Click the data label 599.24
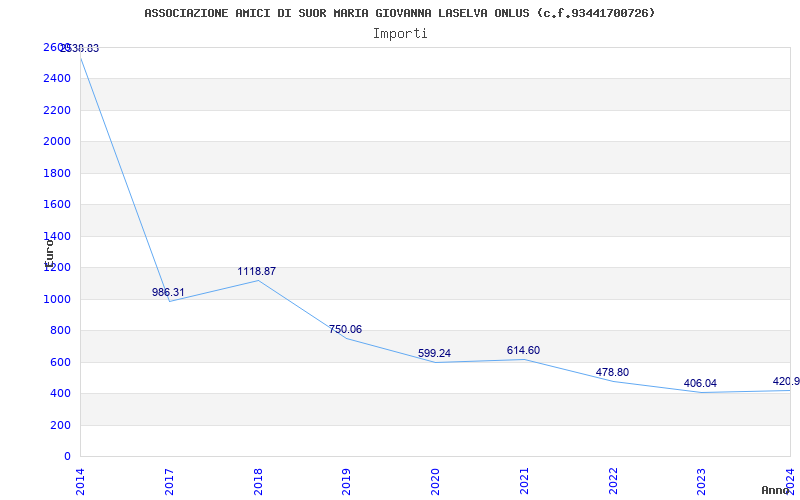 click(x=434, y=354)
